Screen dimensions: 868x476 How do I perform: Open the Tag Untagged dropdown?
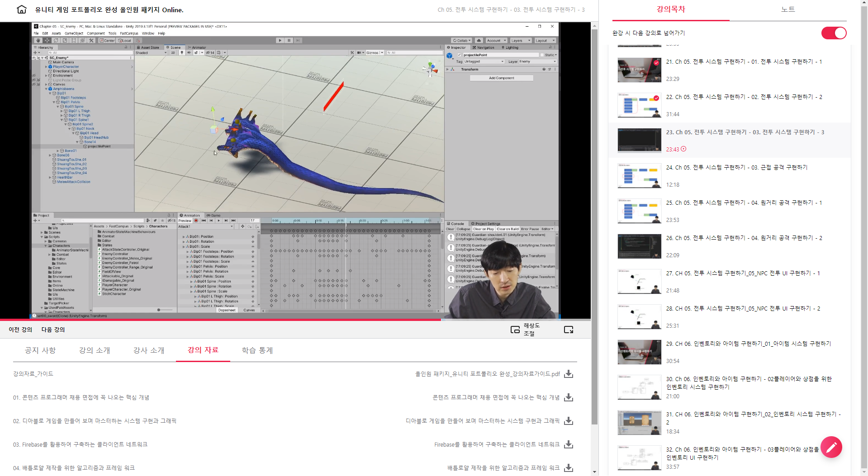click(x=484, y=61)
